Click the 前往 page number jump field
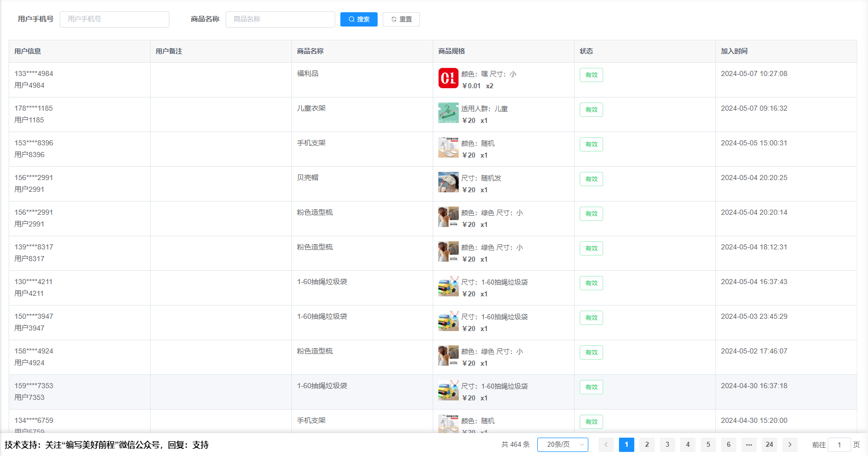Image resolution: width=868 pixels, height=456 pixels. coord(839,445)
